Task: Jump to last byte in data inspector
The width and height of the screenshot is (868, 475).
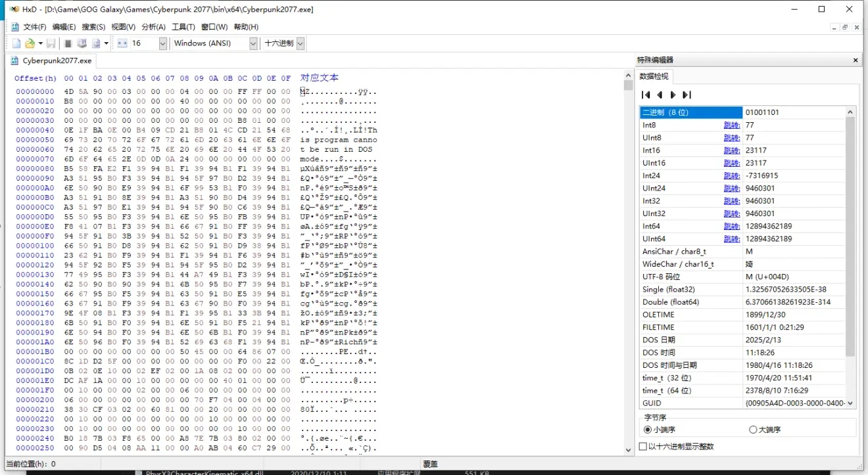Action: click(x=687, y=95)
